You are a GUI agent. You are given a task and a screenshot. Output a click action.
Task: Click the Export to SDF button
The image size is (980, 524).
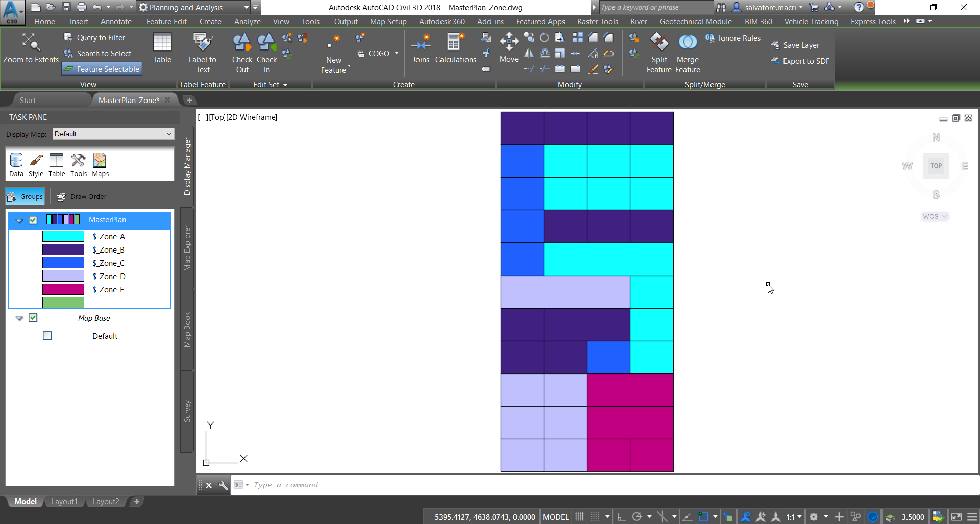[800, 61]
